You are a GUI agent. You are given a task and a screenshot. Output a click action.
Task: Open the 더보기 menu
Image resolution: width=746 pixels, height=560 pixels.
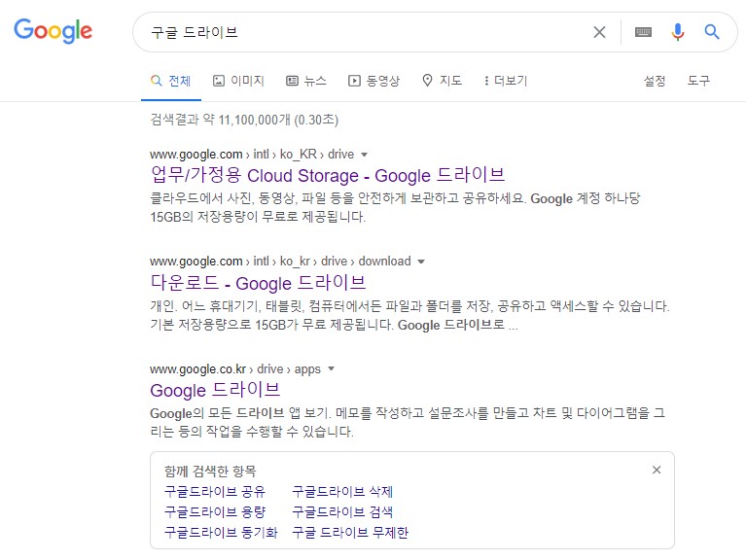pyautogui.click(x=506, y=81)
